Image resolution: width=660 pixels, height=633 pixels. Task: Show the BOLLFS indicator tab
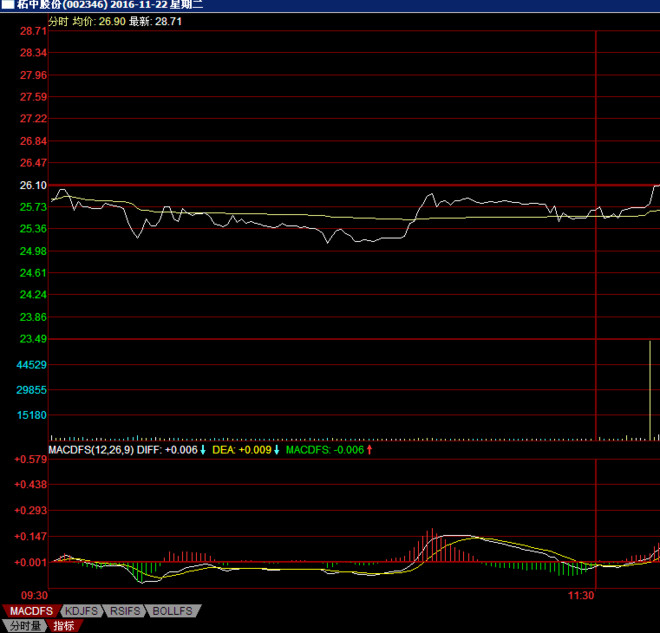(x=173, y=611)
